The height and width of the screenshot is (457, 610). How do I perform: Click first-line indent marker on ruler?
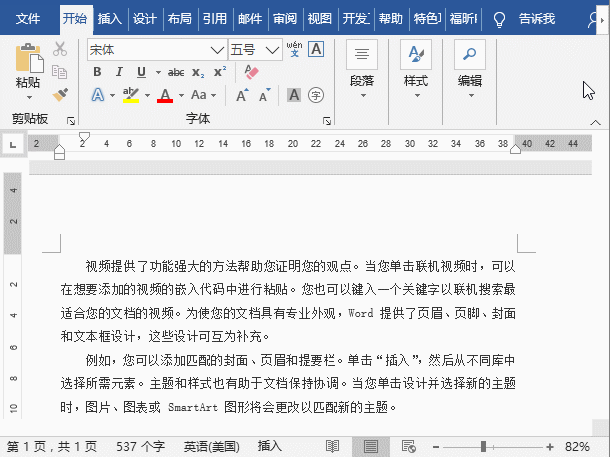pos(84,136)
